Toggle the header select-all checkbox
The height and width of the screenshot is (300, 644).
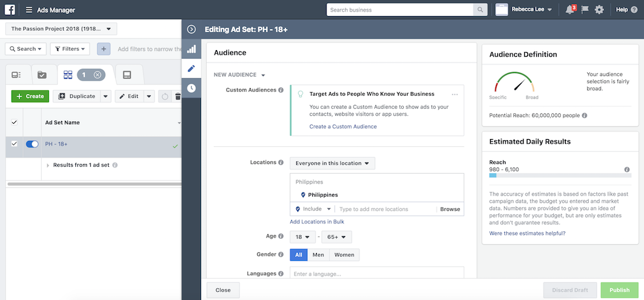14,122
